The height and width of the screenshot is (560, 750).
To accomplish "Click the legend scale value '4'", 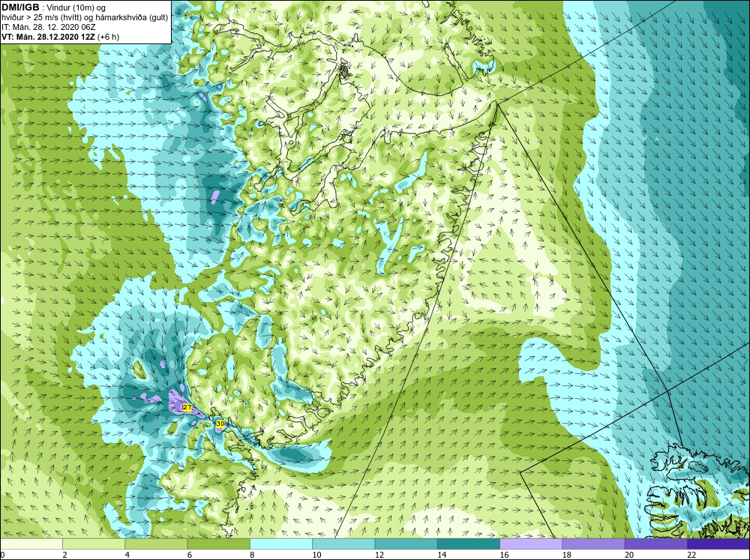I will [x=127, y=555].
